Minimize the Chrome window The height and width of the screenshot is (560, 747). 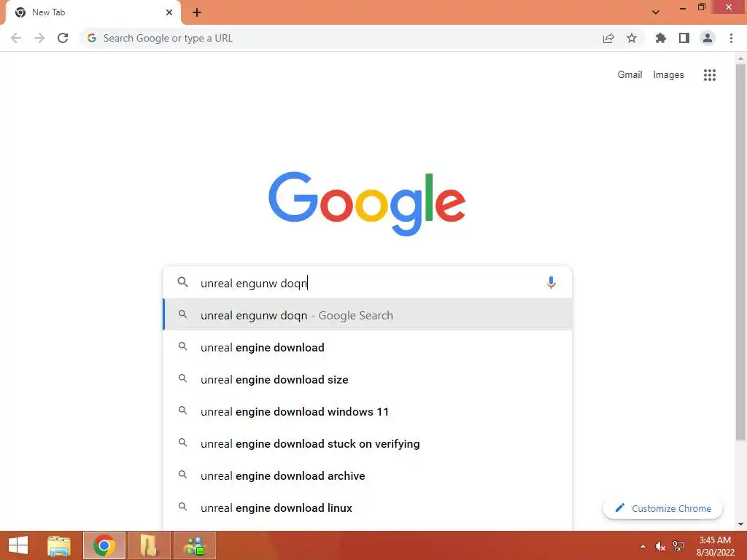pos(683,8)
